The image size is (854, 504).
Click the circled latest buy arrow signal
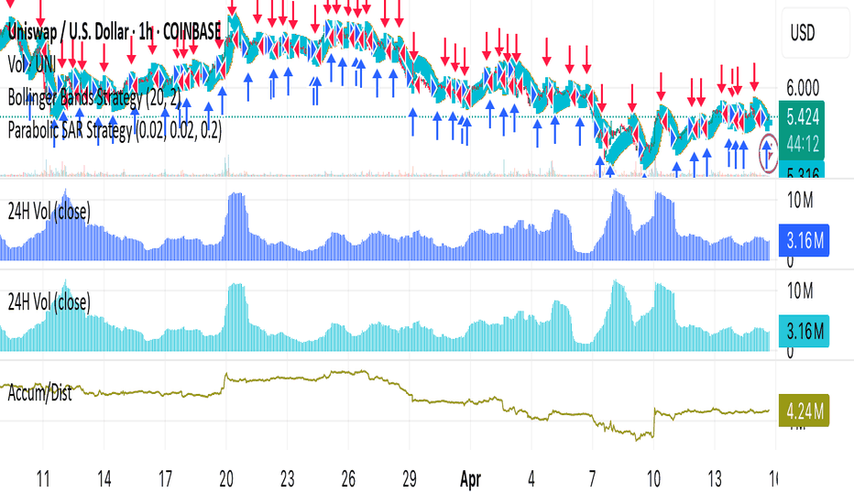[768, 153]
